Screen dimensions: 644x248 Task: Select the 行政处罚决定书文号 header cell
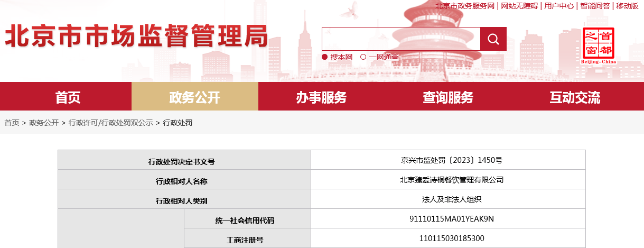tap(184, 160)
